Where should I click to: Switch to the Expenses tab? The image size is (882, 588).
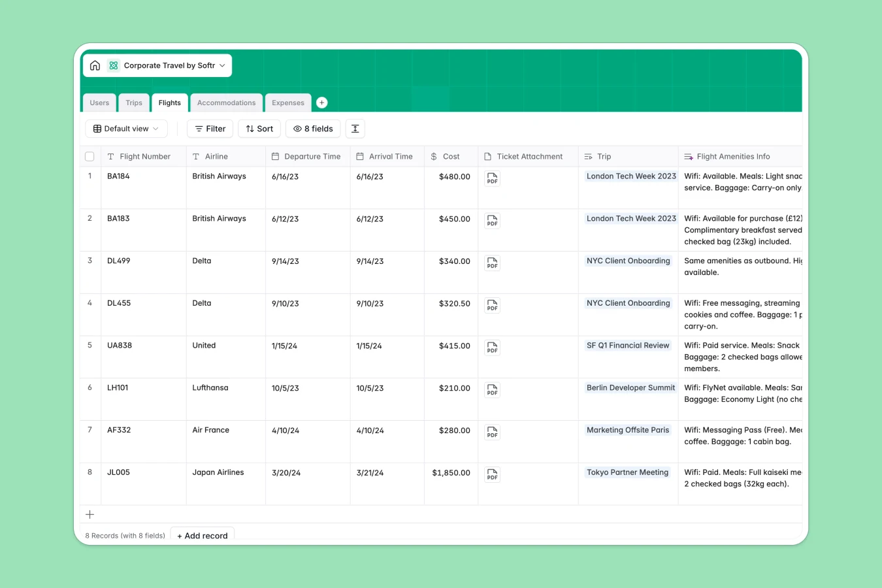click(288, 103)
